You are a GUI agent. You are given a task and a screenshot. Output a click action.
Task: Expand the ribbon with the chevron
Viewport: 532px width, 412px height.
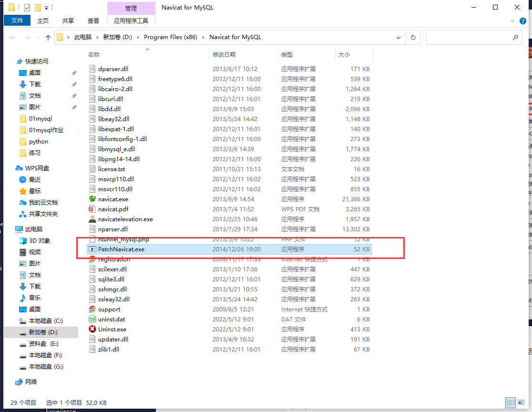point(512,21)
